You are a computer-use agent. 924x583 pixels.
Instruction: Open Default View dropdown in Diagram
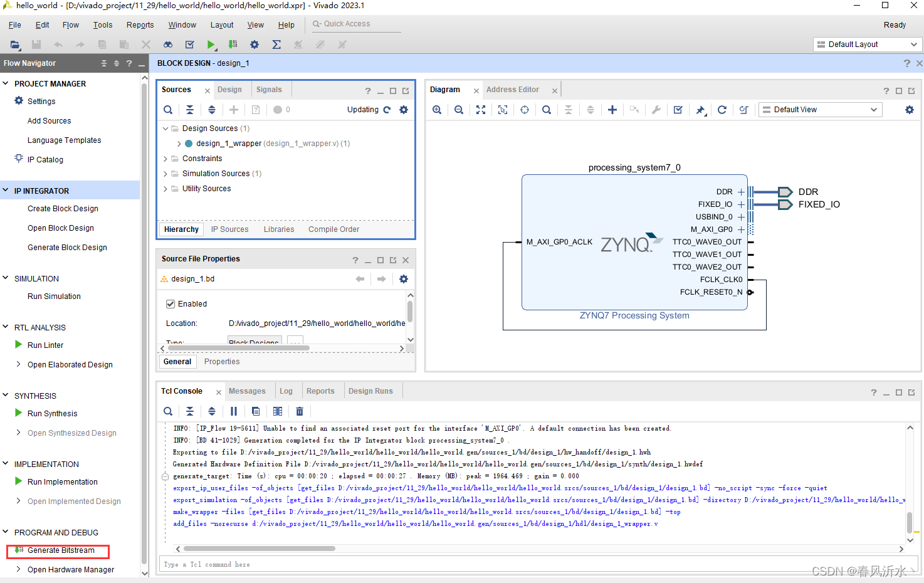[821, 110]
